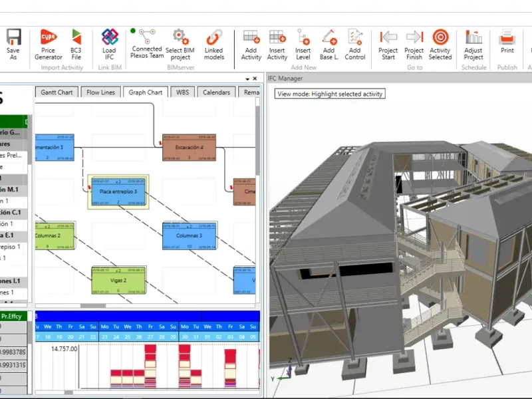Close the chart panel with X
Viewport: 532px width, 399px height.
255,78
